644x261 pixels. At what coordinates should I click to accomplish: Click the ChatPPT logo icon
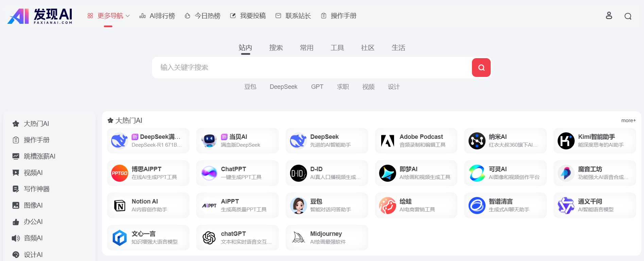coord(209,173)
